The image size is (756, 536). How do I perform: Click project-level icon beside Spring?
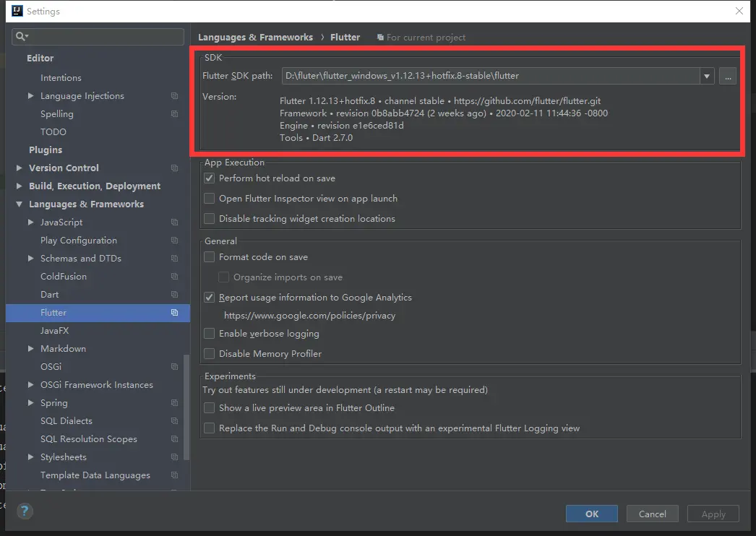point(174,403)
